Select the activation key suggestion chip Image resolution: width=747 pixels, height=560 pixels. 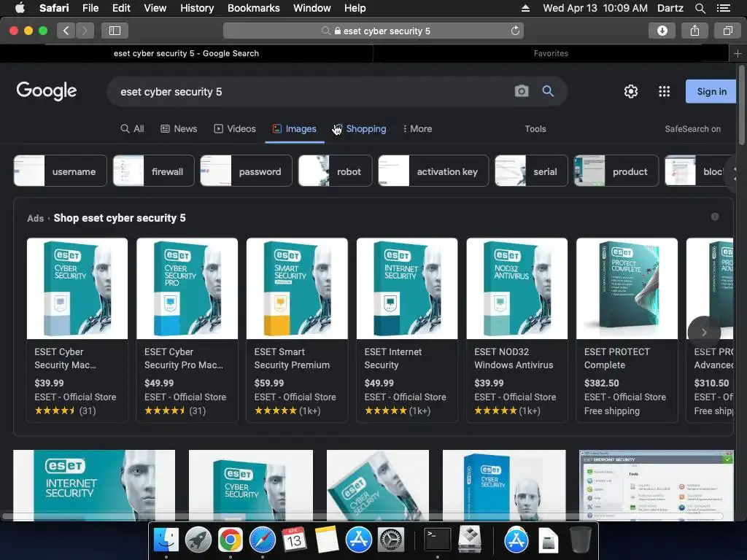click(433, 171)
